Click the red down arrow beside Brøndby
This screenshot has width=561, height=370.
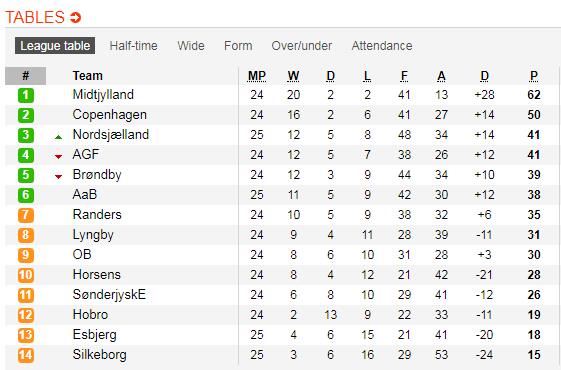pos(58,176)
